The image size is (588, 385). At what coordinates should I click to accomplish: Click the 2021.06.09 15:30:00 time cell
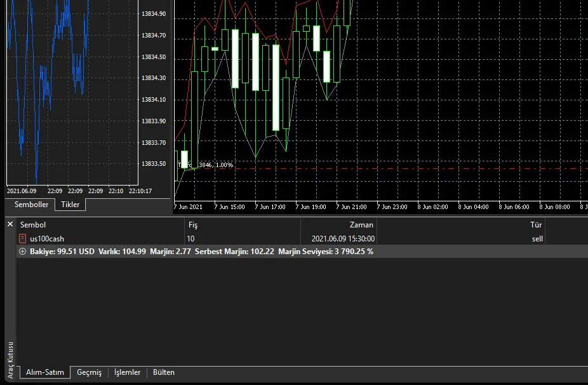343,239
